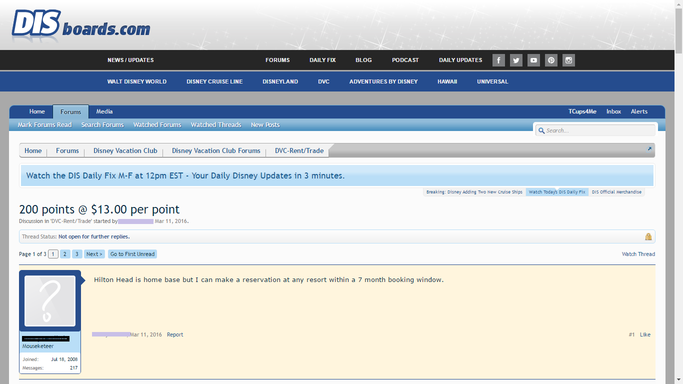Open the Blog navigation item

(363, 60)
